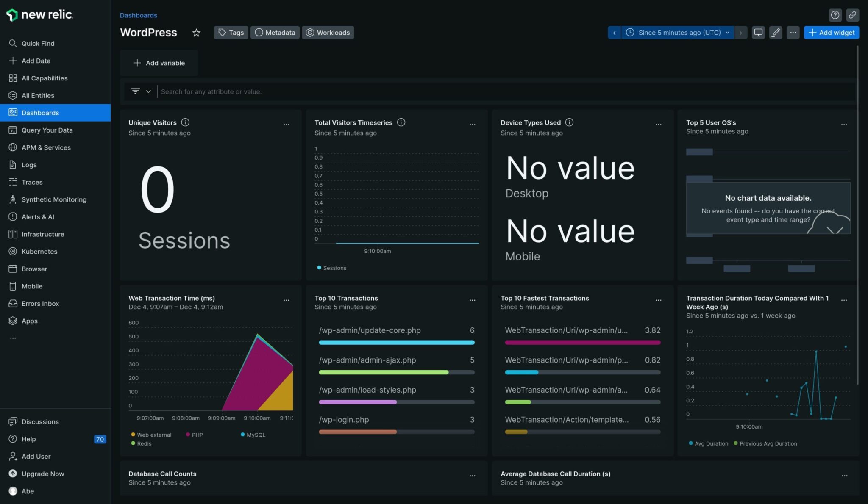Click the pencil edit dashboard icon
Viewport: 868px width, 504px height.
775,33
